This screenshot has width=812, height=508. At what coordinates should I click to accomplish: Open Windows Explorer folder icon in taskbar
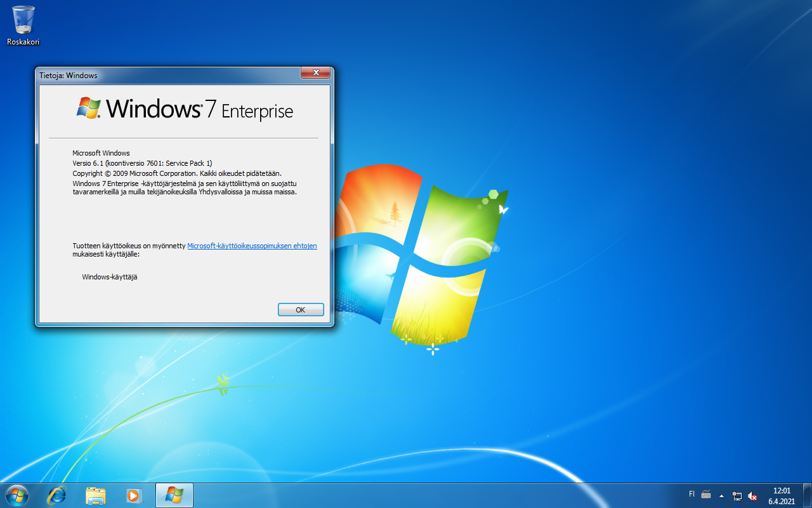pos(96,495)
